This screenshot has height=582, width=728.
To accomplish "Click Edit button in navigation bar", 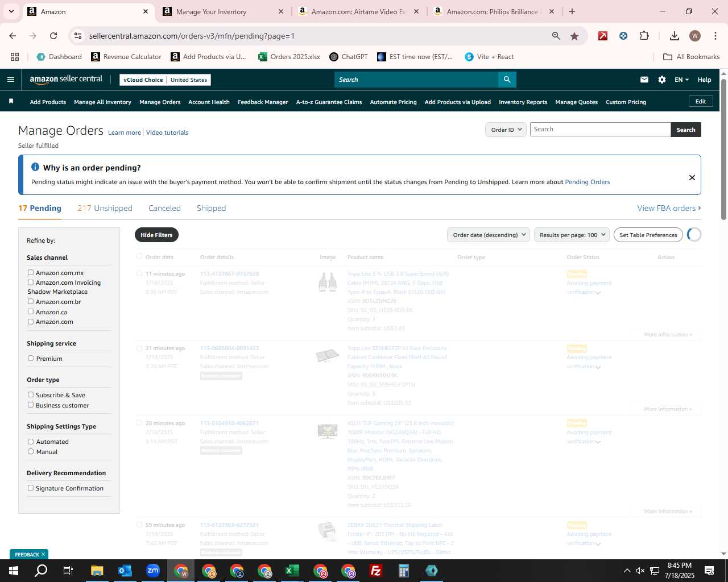I will [701, 101].
